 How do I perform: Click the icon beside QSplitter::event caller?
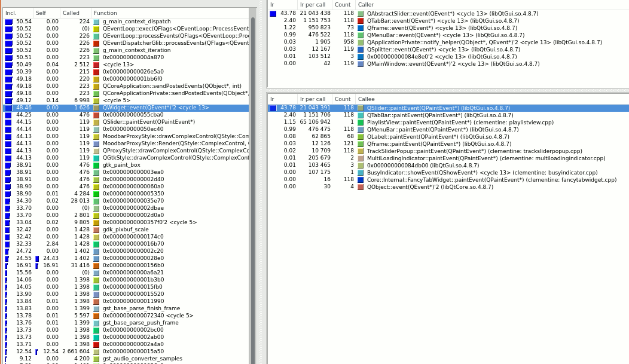click(x=361, y=50)
